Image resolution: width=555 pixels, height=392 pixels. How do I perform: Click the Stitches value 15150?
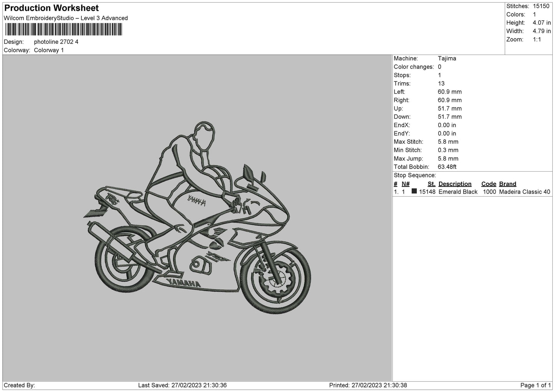541,6
